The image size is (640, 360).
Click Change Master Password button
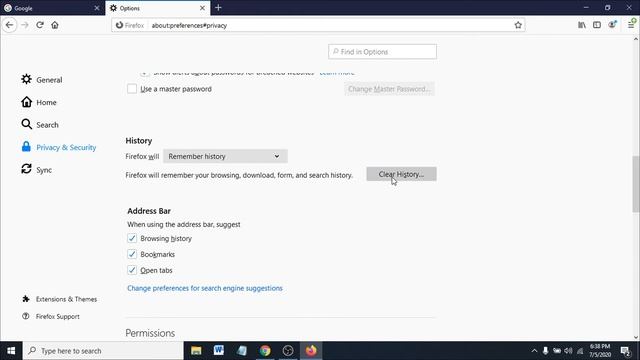389,89
